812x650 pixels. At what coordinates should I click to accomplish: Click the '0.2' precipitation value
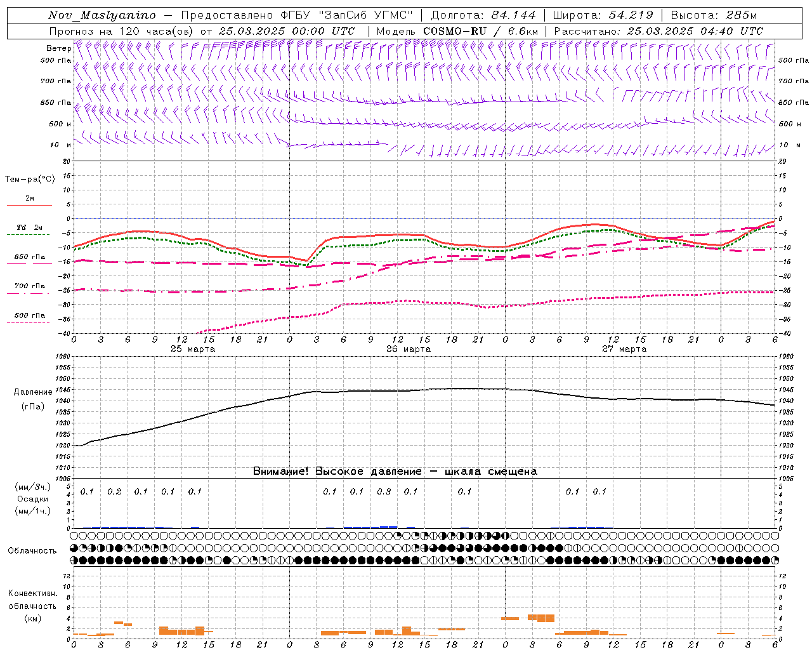coord(114,491)
